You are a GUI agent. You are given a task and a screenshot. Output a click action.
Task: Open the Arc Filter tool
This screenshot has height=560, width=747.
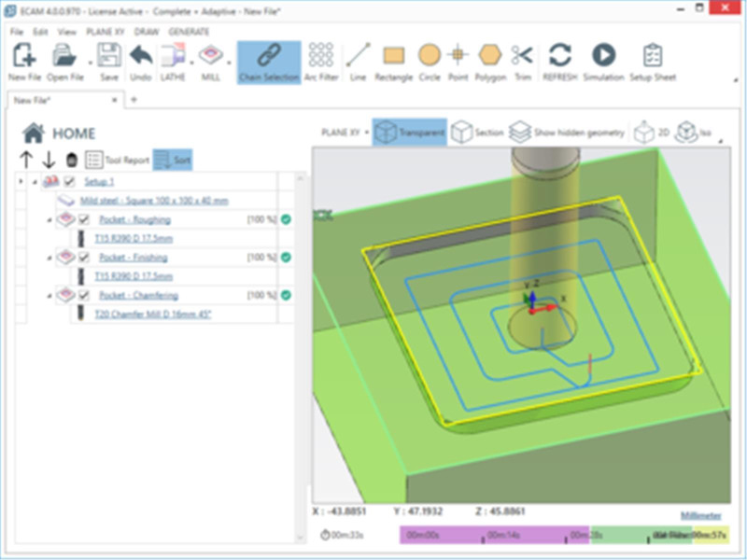click(321, 63)
